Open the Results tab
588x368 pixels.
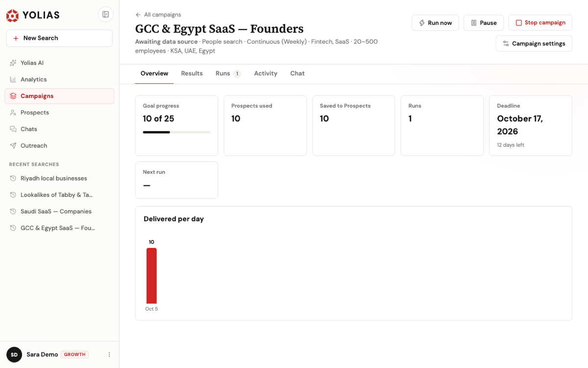pyautogui.click(x=192, y=74)
